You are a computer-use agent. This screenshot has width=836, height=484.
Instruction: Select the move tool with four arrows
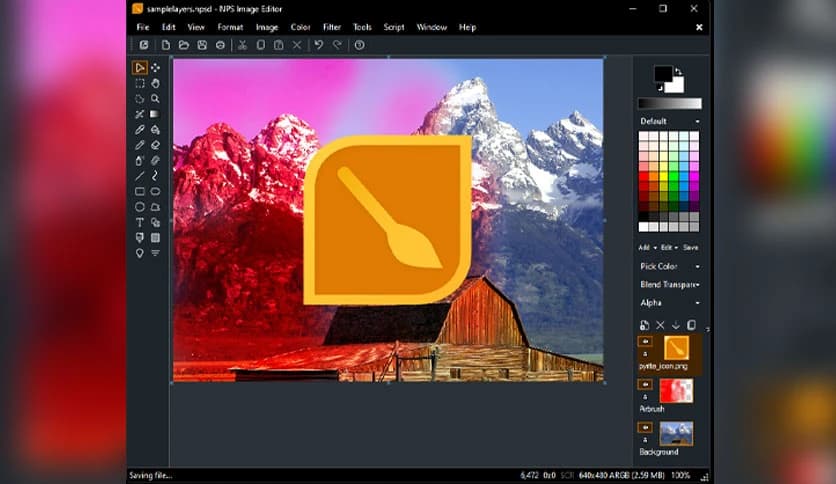[155, 68]
